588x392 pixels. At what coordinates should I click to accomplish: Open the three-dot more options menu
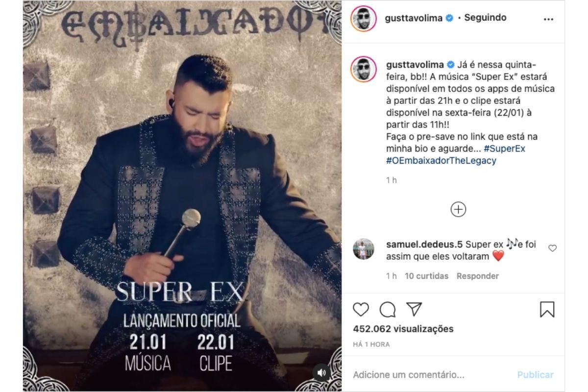(x=549, y=18)
